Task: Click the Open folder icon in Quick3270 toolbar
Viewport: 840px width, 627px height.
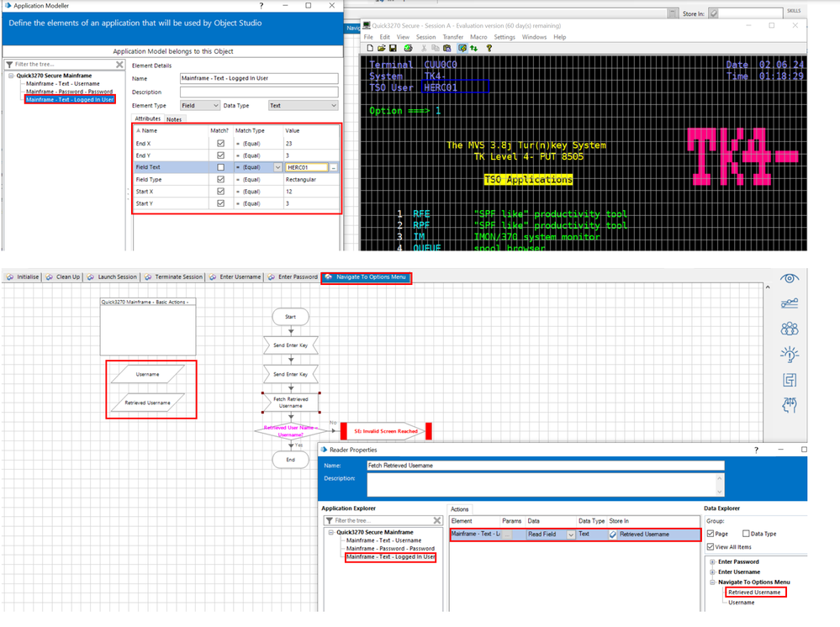Action: (x=382, y=49)
